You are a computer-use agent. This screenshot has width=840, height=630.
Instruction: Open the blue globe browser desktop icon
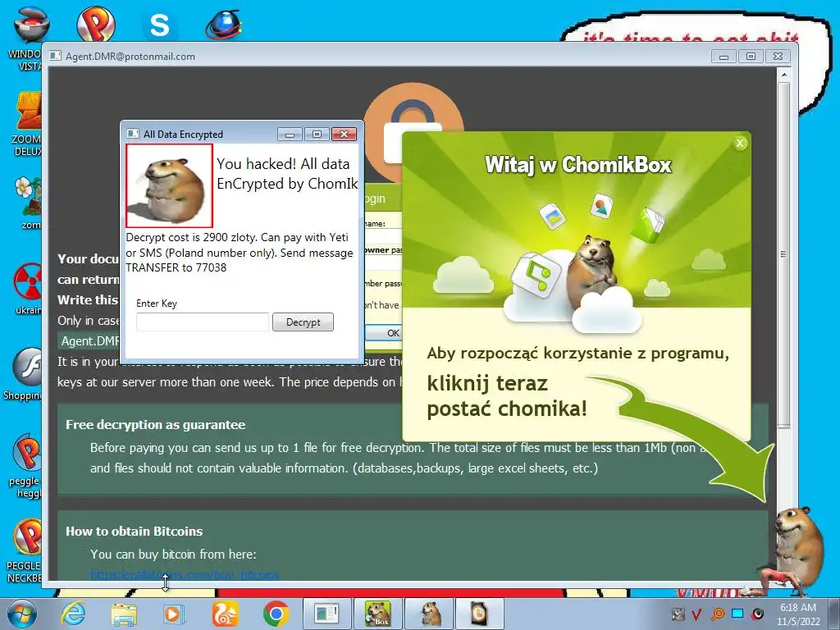(223, 25)
